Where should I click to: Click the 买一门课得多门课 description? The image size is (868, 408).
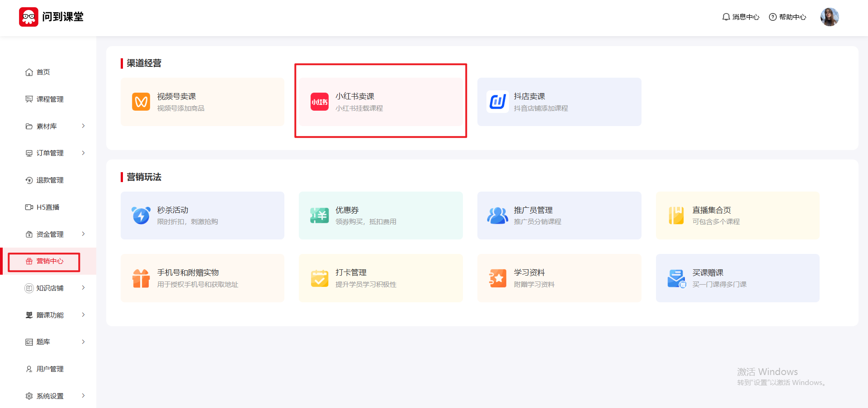pyautogui.click(x=719, y=285)
